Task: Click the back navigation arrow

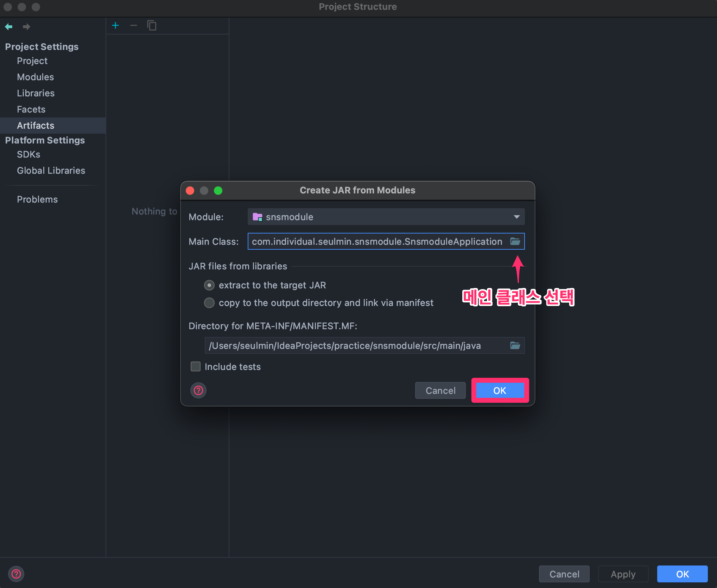Action: (9, 27)
